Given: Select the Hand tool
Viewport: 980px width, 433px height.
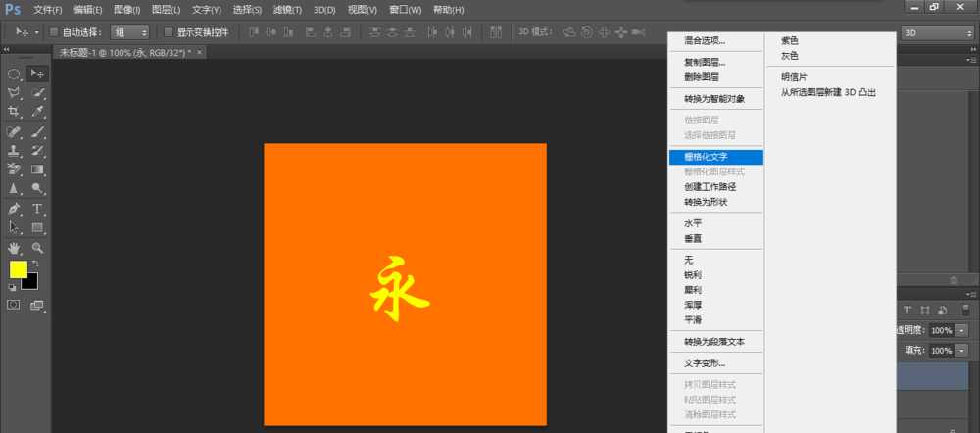Looking at the screenshot, I should (x=15, y=248).
